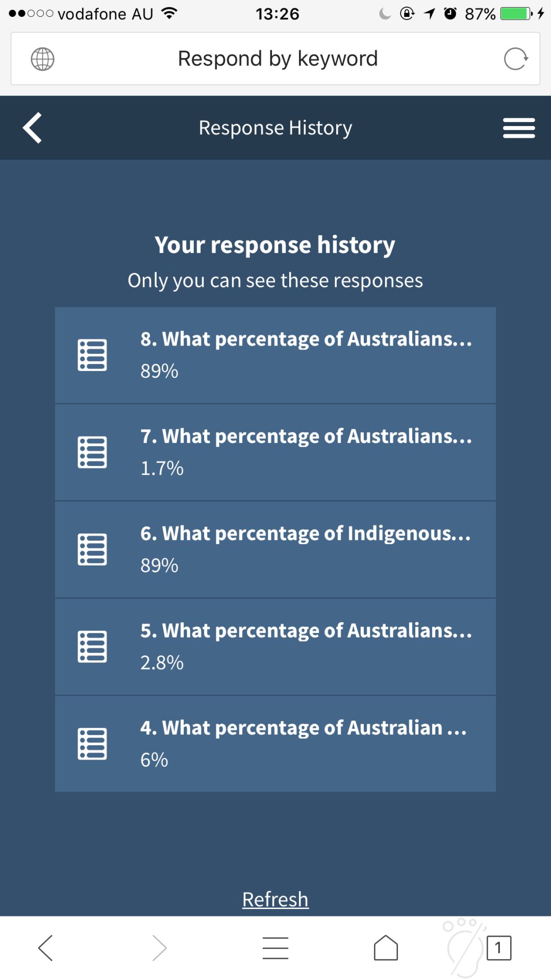Open question 7 response title
Viewport: 551px width, 980px height.
click(306, 437)
